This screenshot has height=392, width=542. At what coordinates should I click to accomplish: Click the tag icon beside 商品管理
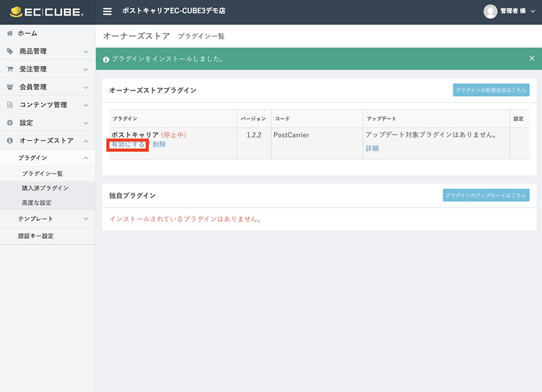coord(10,51)
